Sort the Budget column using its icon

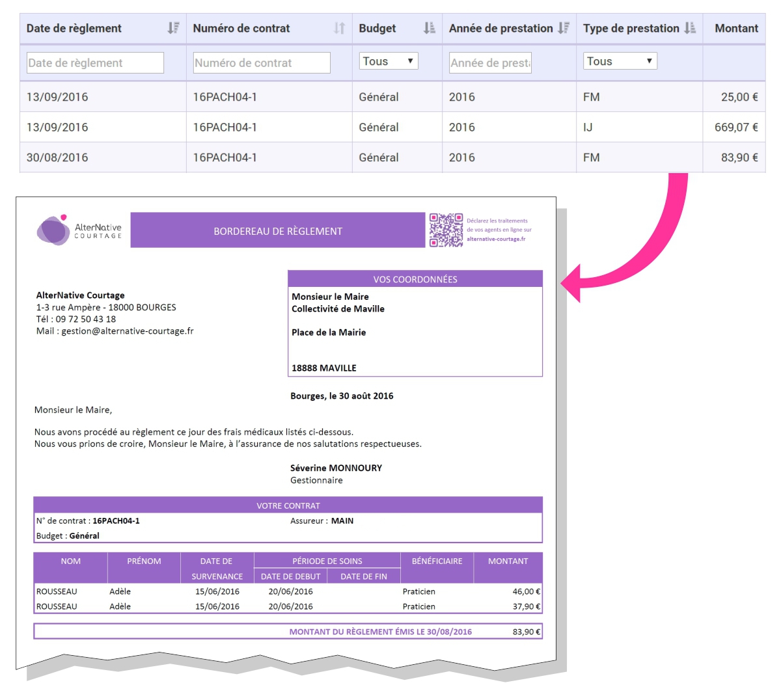pos(429,28)
